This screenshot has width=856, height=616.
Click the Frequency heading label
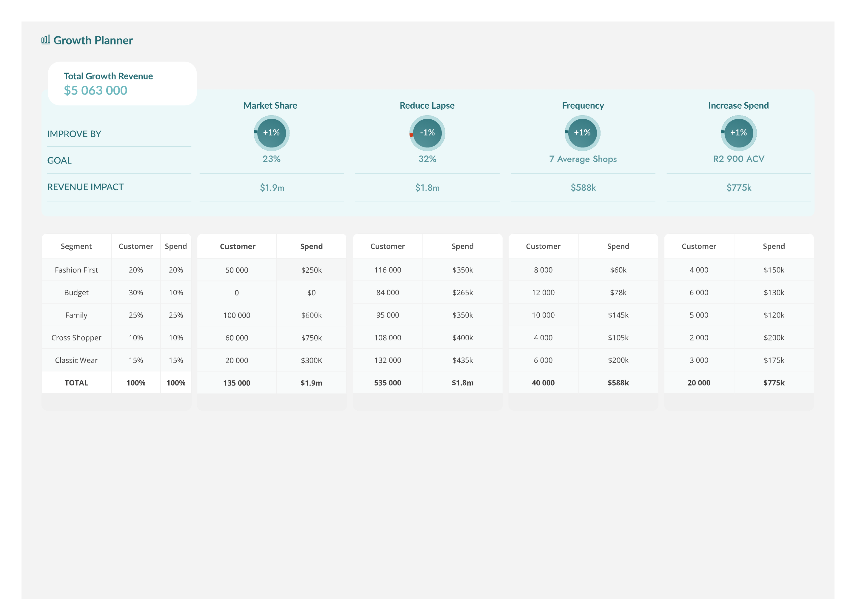(583, 106)
